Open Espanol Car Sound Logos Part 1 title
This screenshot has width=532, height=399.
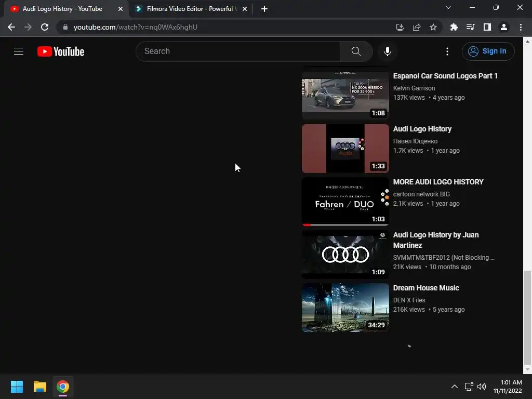445,76
